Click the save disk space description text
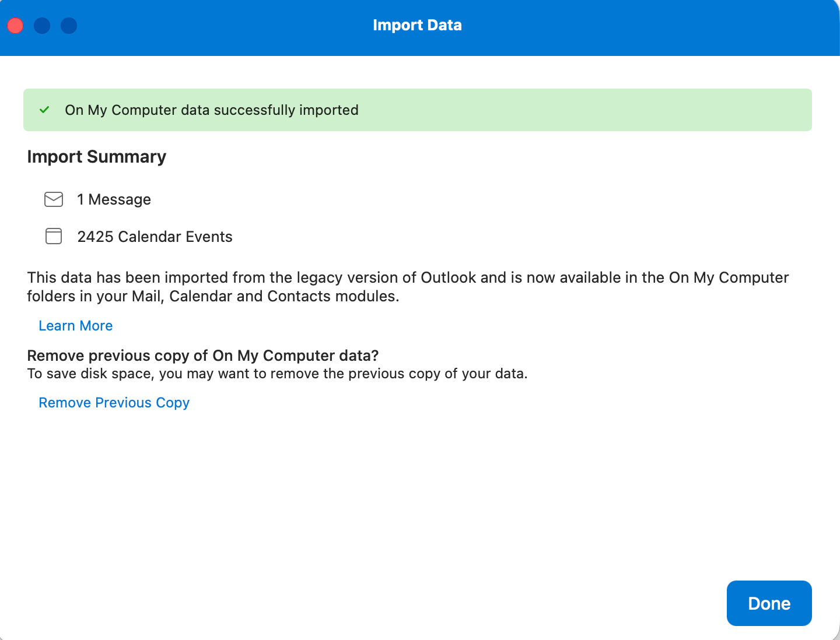 coord(278,374)
